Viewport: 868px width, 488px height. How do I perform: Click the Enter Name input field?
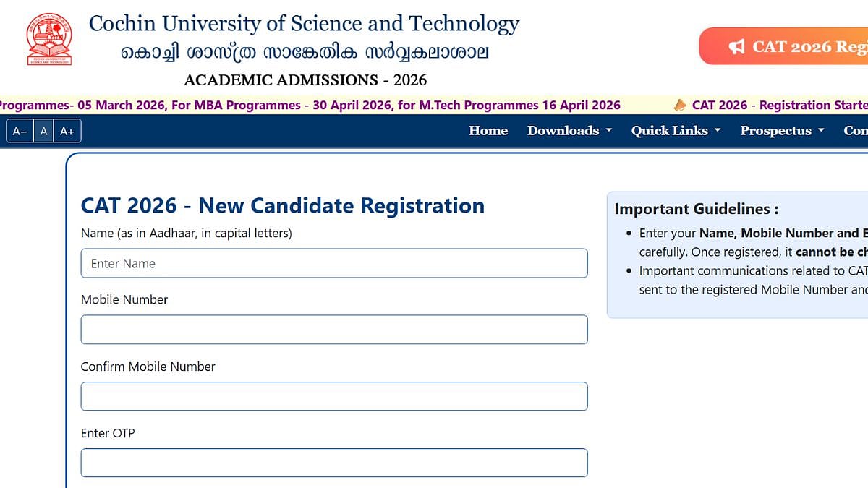click(333, 263)
